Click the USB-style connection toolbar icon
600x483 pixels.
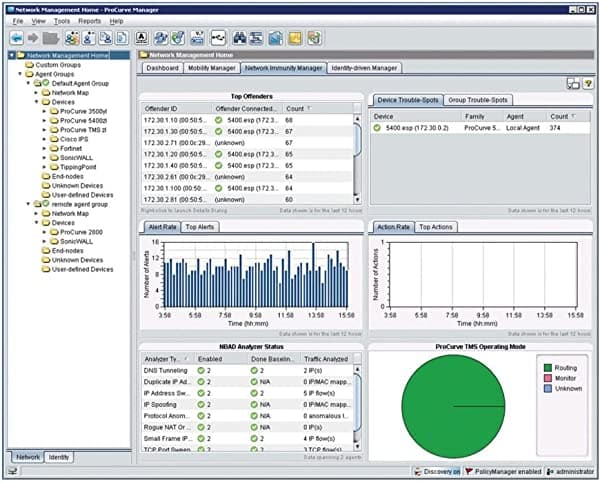pos(218,38)
